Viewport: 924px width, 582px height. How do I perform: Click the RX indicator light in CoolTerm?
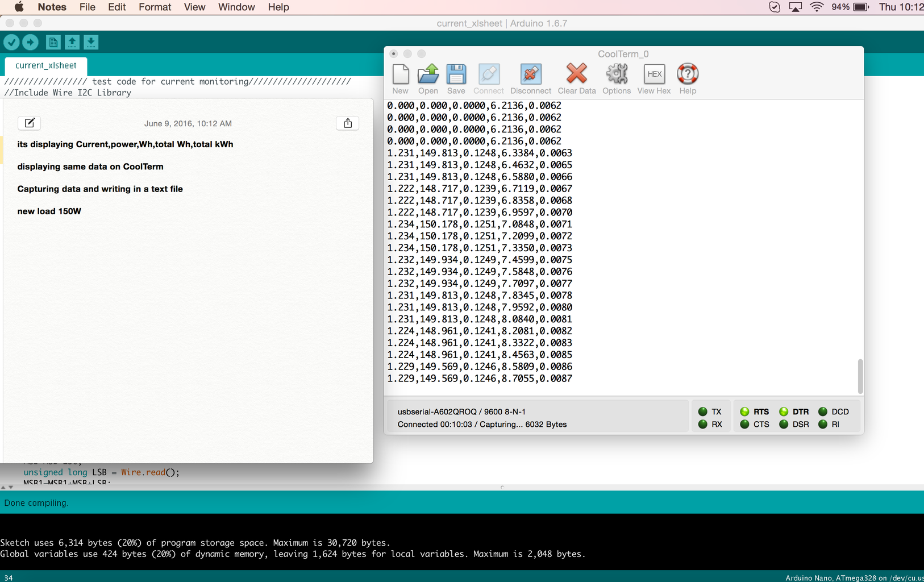tap(703, 424)
